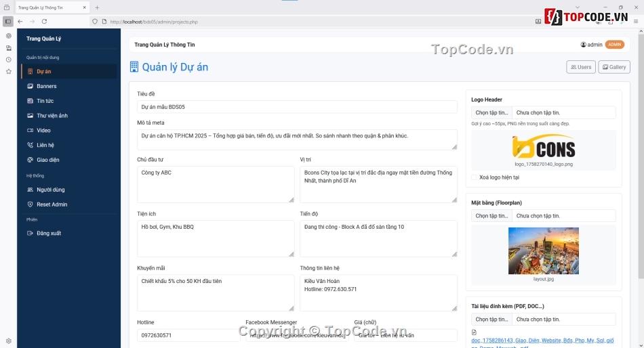This screenshot has height=348, width=644.
Task: Reload the page with refresh icon
Action: click(x=44, y=22)
